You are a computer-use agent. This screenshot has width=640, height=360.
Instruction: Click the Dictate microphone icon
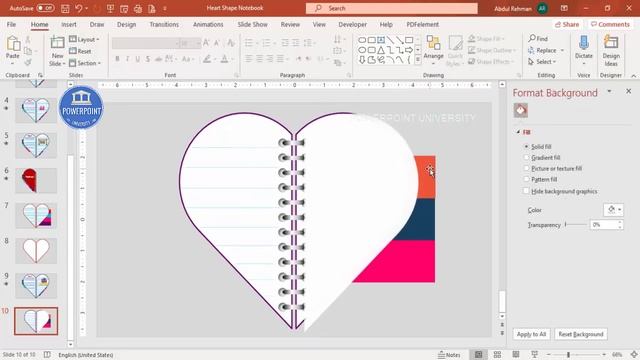(584, 43)
